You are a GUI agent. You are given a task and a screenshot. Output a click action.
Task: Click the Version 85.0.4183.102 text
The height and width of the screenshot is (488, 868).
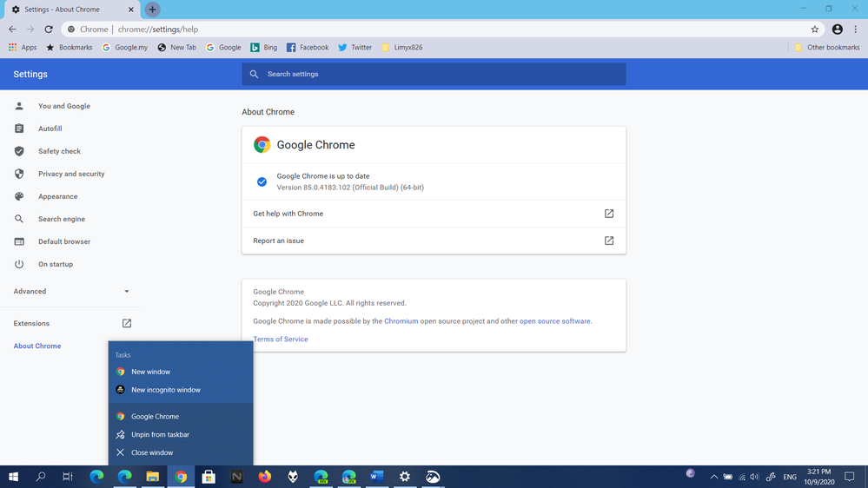tap(350, 188)
